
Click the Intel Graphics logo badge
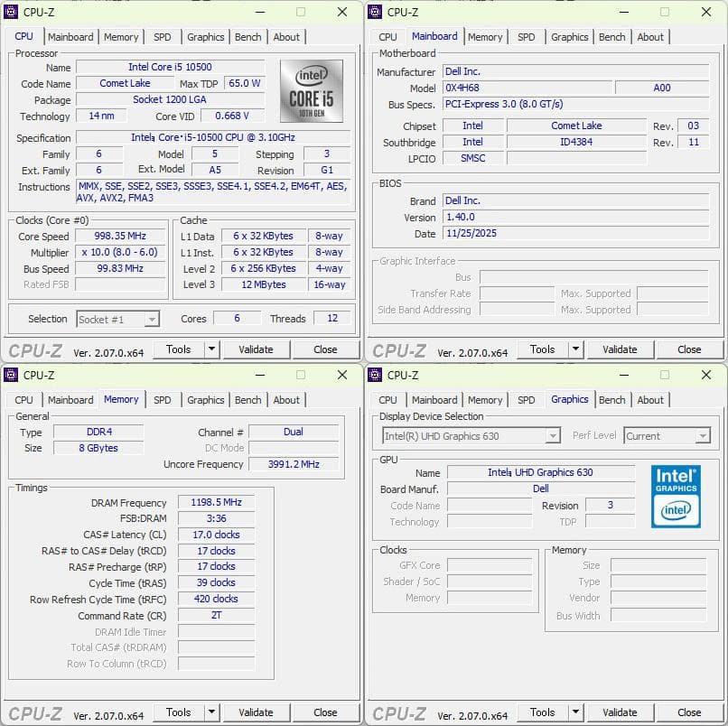[x=676, y=497]
